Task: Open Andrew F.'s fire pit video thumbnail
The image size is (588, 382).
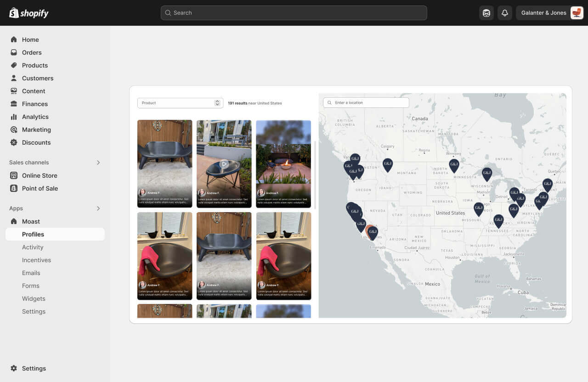Action: point(283,164)
